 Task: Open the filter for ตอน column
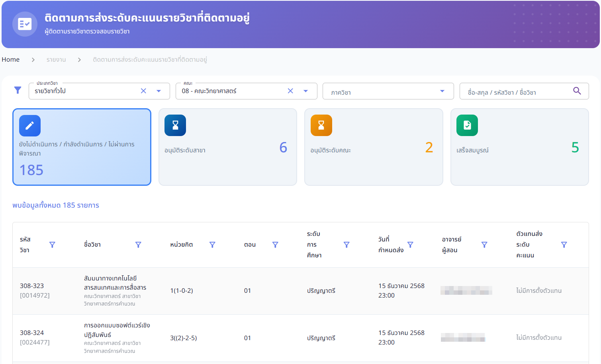click(275, 245)
